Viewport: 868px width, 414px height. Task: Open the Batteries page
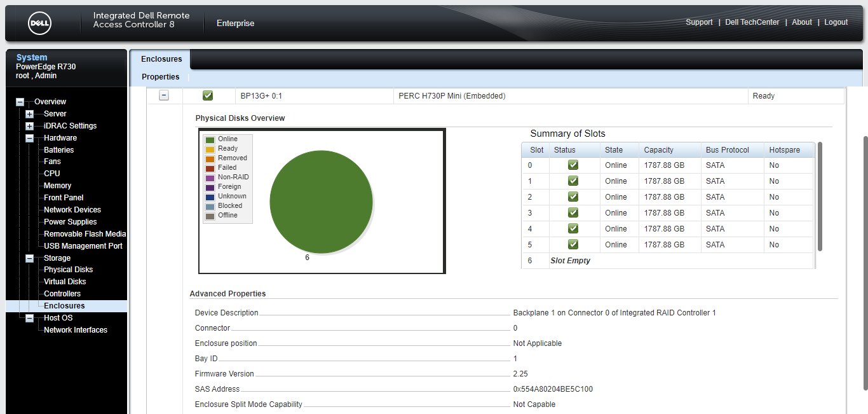[x=59, y=150]
